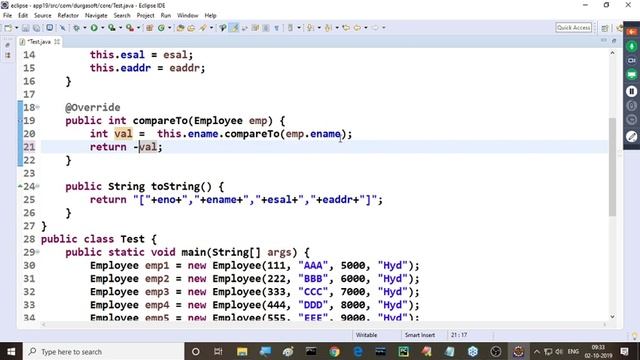Click the New Java Class icon
640x360 pixels.
tap(162, 28)
